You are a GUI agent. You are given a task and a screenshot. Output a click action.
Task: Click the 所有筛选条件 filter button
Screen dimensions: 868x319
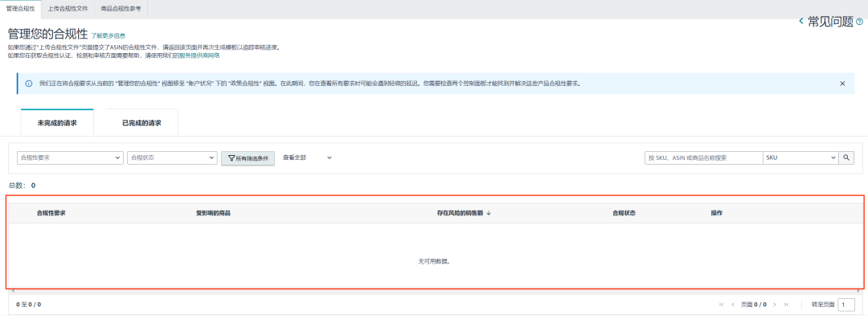click(x=248, y=158)
